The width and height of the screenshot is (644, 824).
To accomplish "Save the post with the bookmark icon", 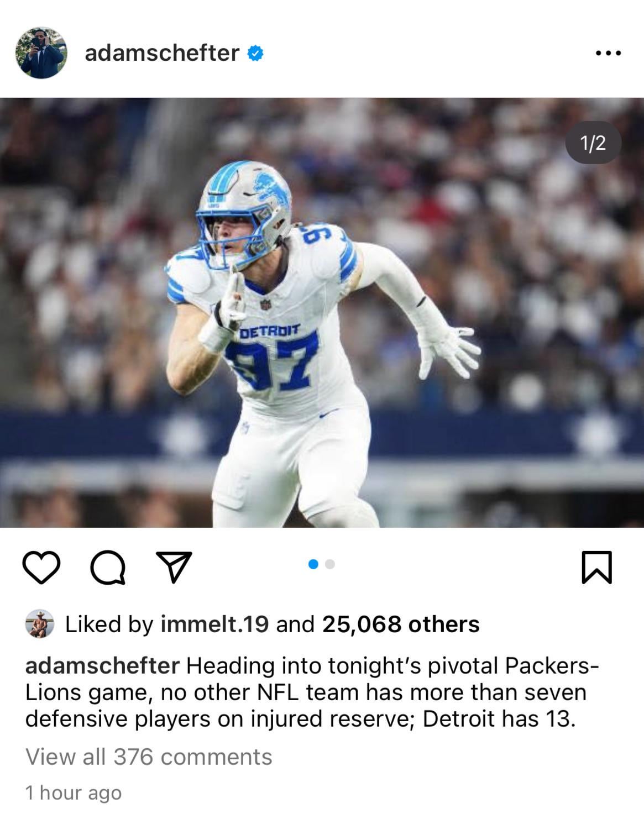I will coord(597,567).
